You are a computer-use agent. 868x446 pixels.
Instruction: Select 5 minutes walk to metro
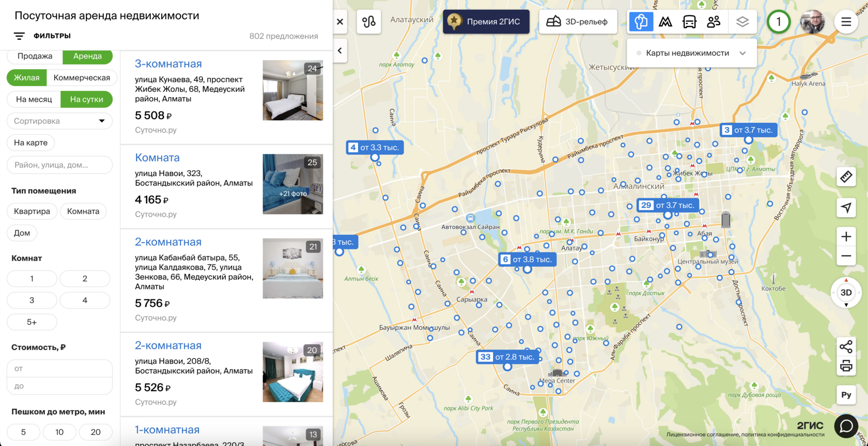point(23,432)
